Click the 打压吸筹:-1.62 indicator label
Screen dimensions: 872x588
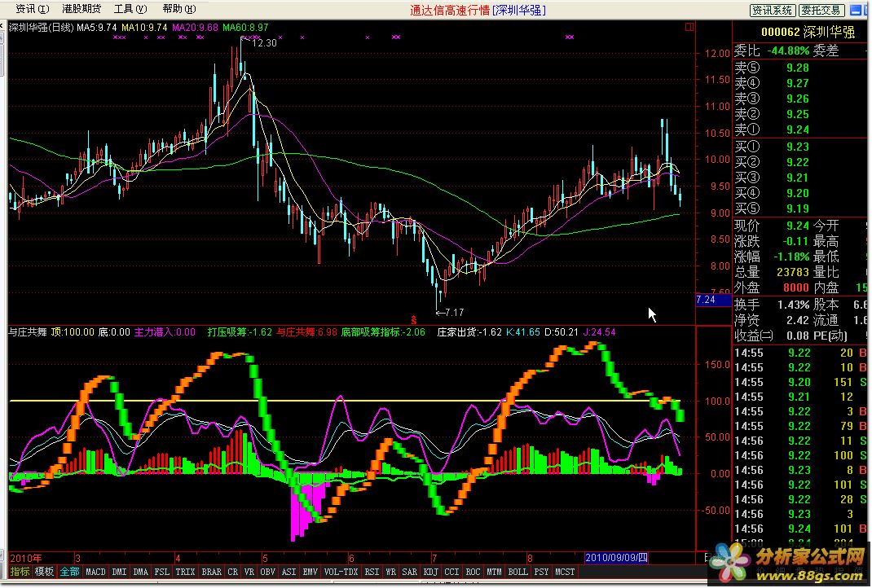point(240,332)
